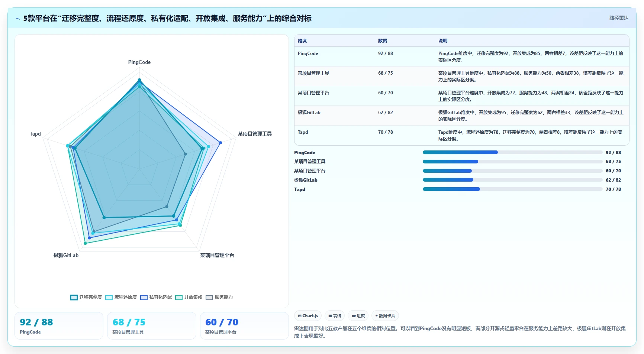
Task: Select the 极狐GitLab row name in the table
Action: [x=309, y=113]
